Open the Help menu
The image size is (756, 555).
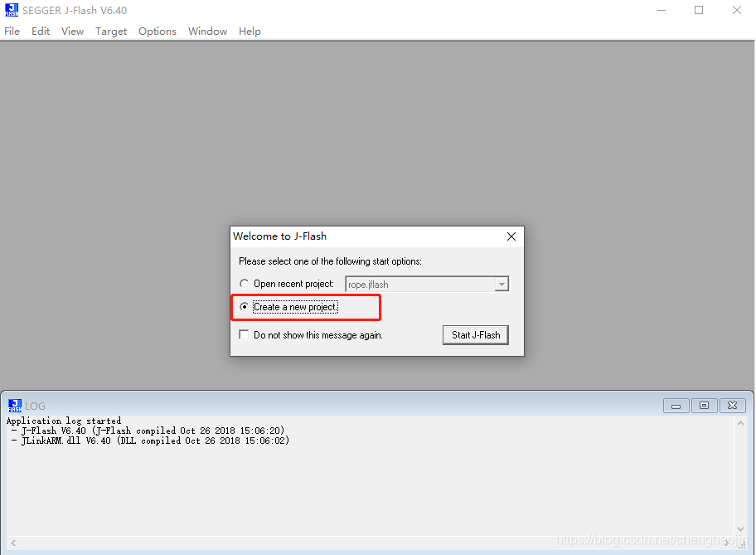250,32
